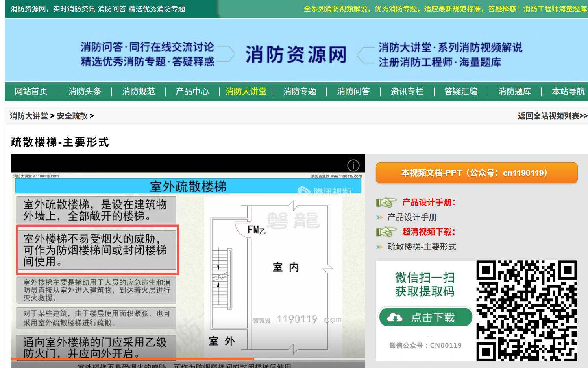Image resolution: width=588 pixels, height=368 pixels.
Task: Click the 消防资源网 banner logo
Action: pyautogui.click(x=296, y=54)
